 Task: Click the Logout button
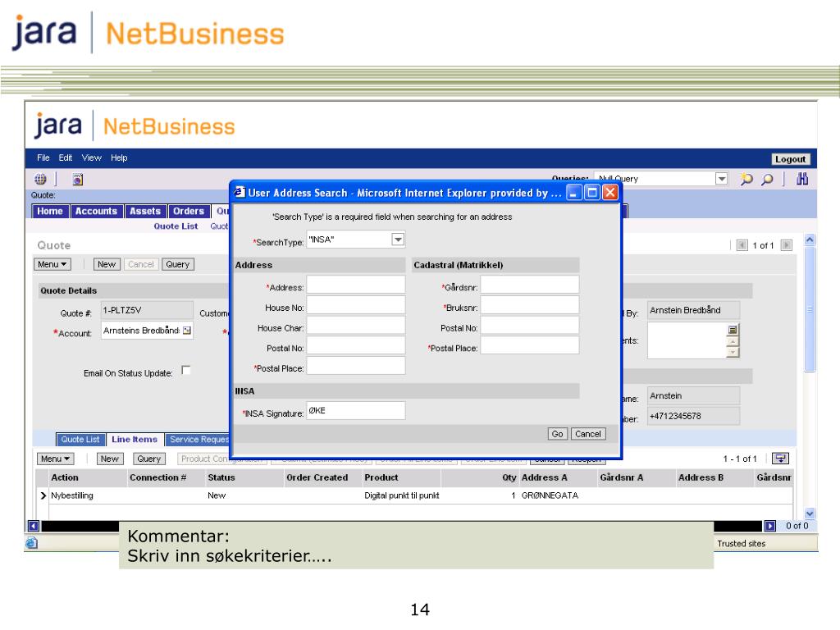[790, 158]
